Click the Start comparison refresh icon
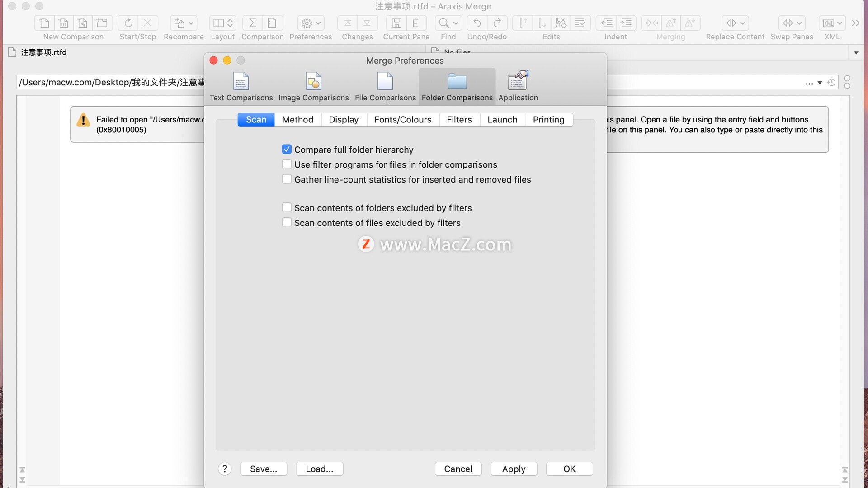Image resolution: width=868 pixels, height=488 pixels. pos(128,23)
